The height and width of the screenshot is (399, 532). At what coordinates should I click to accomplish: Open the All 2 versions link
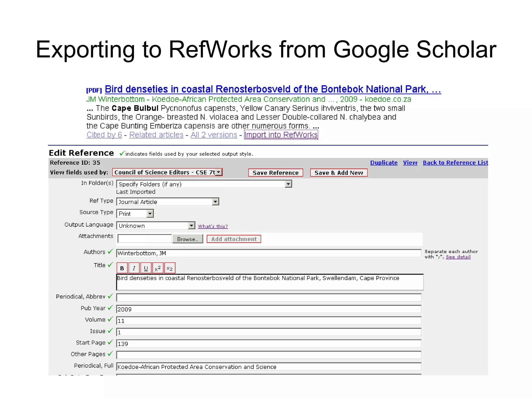point(214,135)
